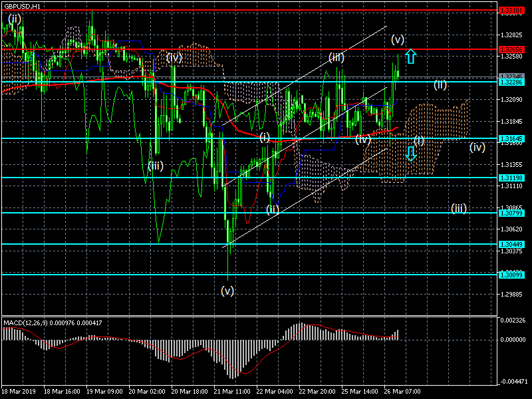Click the cyan 1.31645 price tag
The image size is (532, 399).
[512, 138]
